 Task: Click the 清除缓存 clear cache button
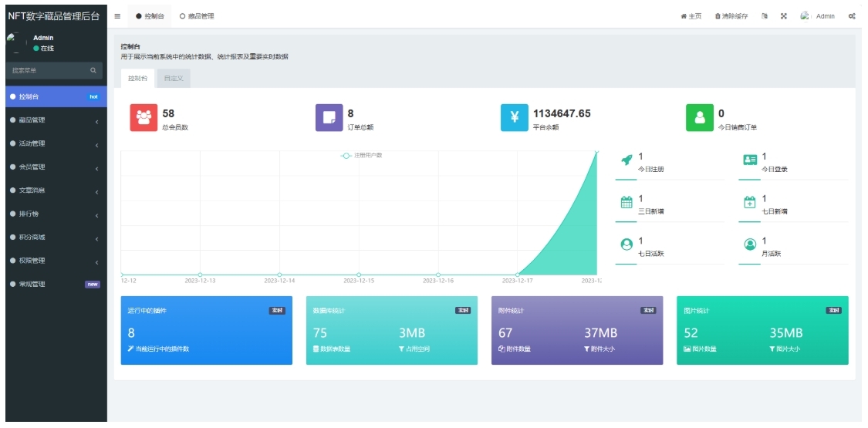(x=731, y=16)
